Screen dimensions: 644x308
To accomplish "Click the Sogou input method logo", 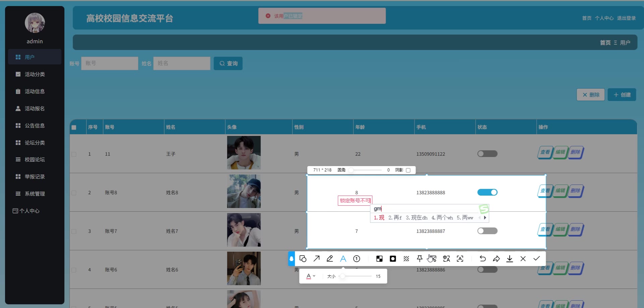I will click(484, 209).
